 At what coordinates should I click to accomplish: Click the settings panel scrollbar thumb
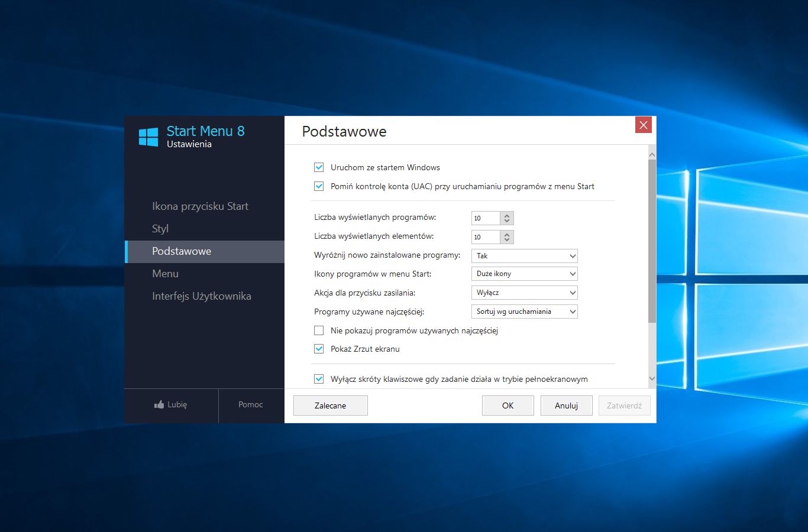[652, 241]
